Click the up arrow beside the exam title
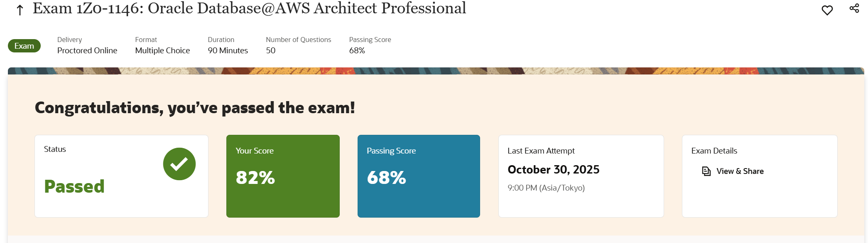Image resolution: width=868 pixels, height=243 pixels. pyautogui.click(x=20, y=10)
